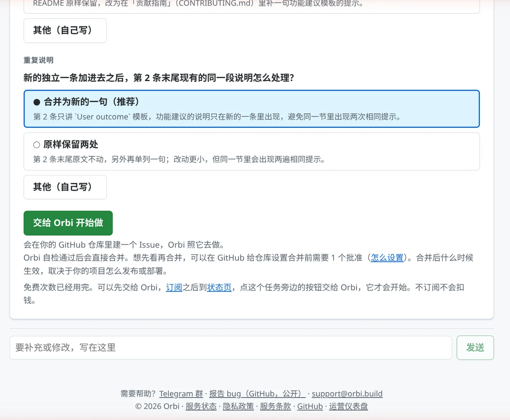Image resolution: width=510 pixels, height=420 pixels.
Task: Select the 原样保留两处 option
Action: coord(252,151)
